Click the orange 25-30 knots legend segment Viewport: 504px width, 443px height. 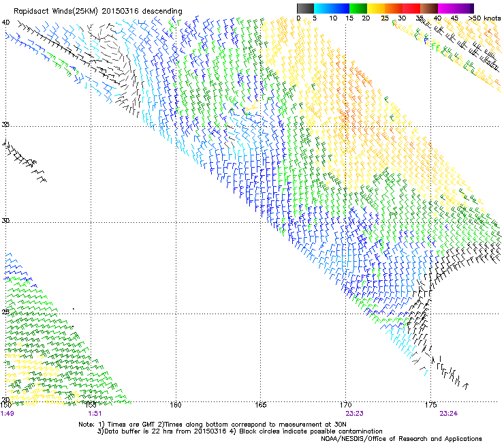[x=394, y=8]
